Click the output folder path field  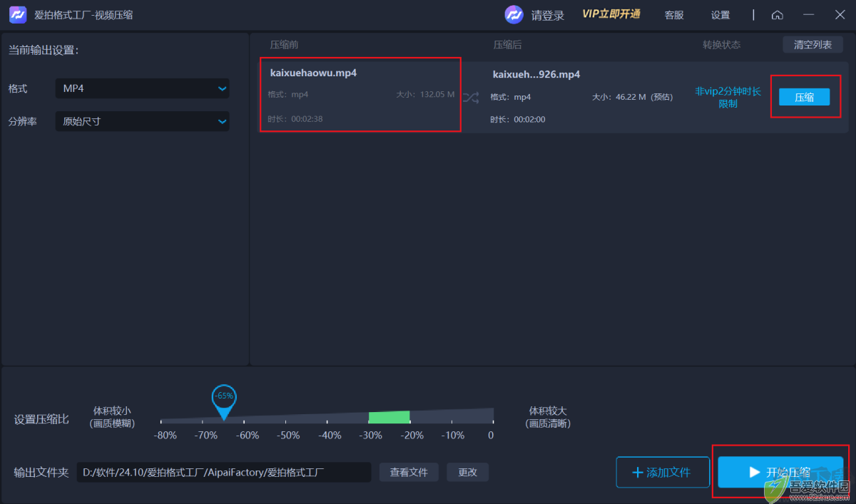tap(224, 472)
